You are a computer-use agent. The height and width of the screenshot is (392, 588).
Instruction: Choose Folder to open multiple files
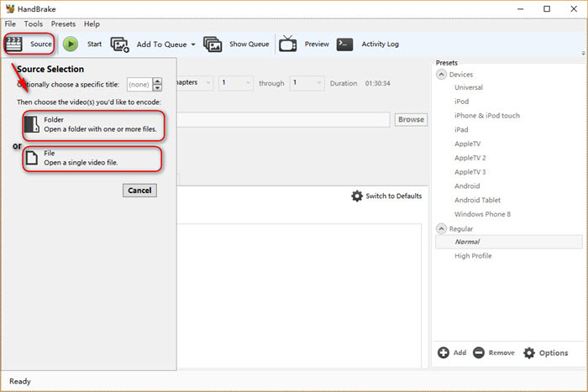pyautogui.click(x=93, y=125)
